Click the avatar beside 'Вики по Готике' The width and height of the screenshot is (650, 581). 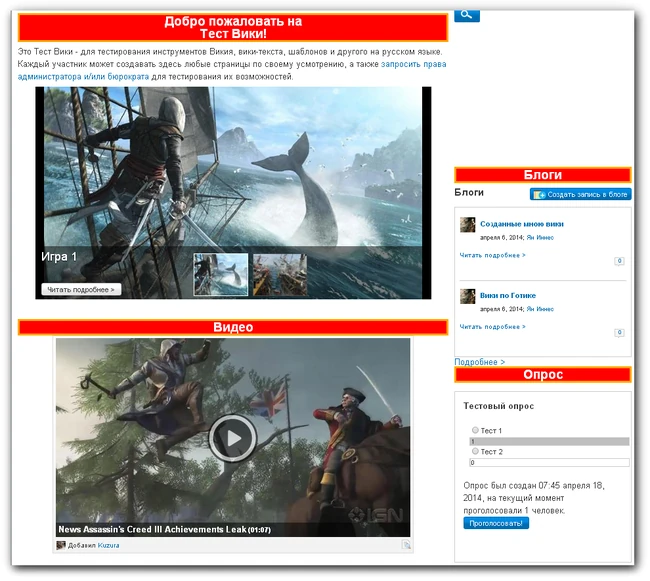click(468, 296)
